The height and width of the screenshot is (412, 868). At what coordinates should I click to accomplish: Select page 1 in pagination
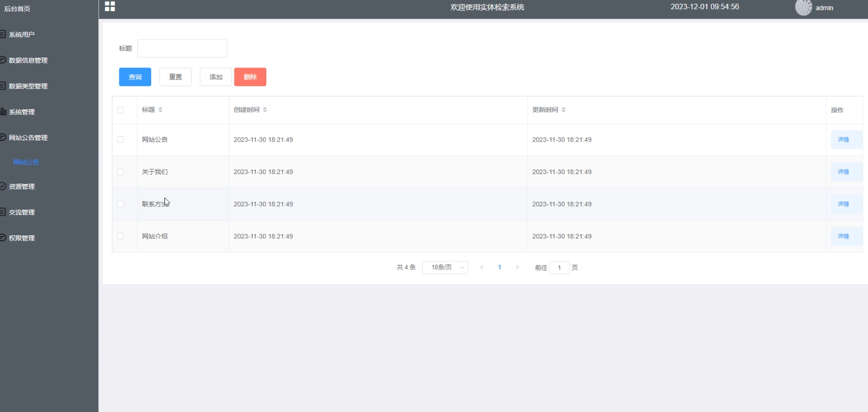(x=499, y=268)
